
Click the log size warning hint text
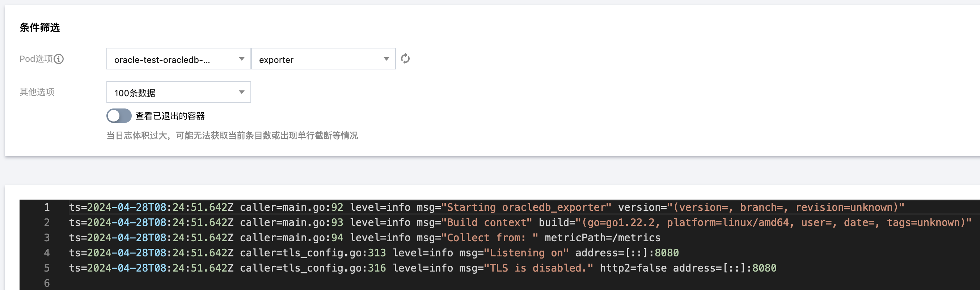232,136
